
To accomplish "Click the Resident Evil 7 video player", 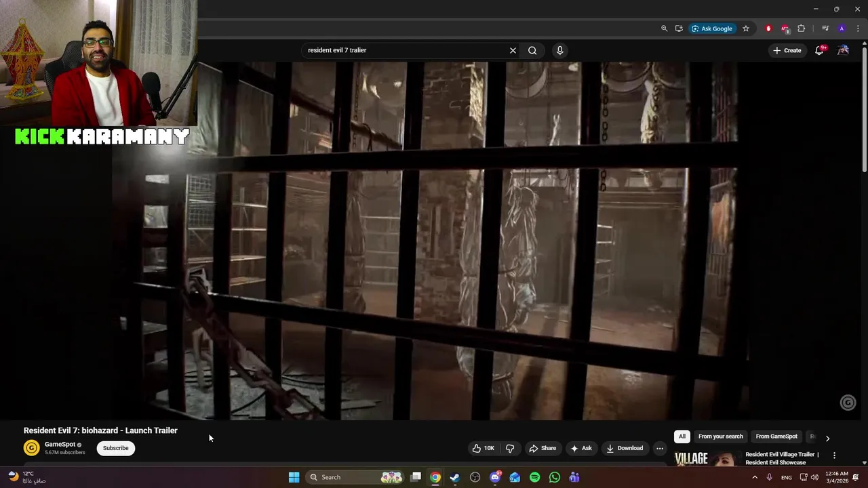I will [x=430, y=241].
